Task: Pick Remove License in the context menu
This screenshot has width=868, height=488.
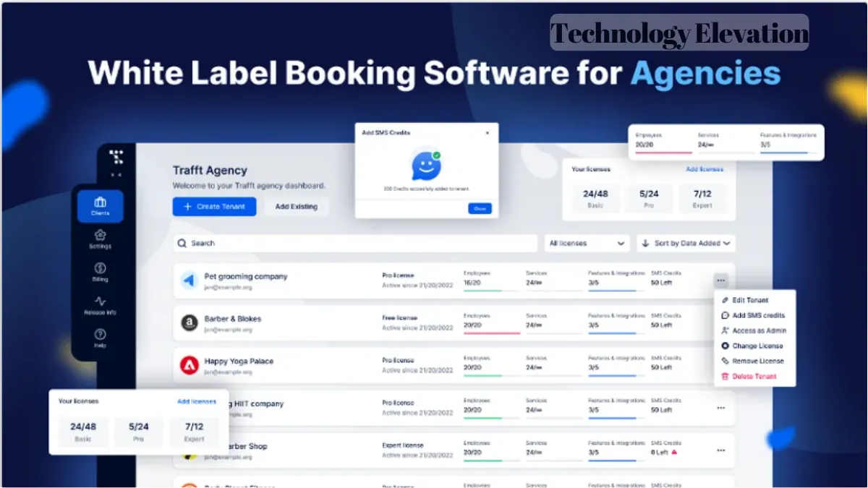Action: [752, 361]
